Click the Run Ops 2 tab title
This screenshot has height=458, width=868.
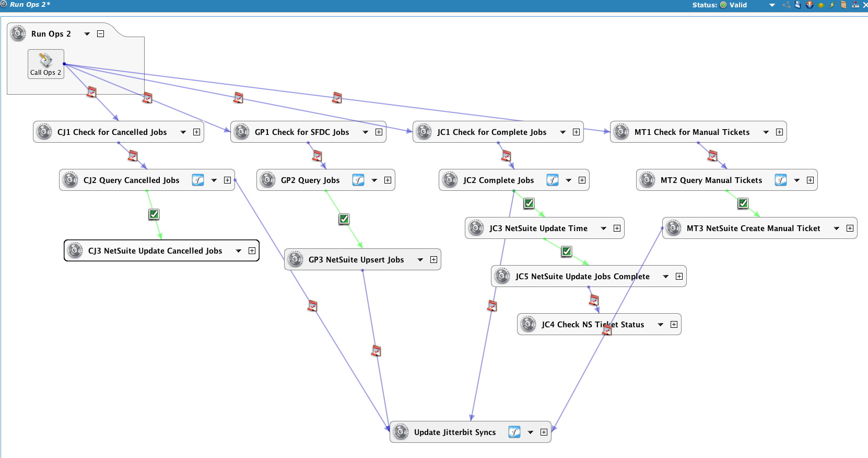tap(30, 5)
